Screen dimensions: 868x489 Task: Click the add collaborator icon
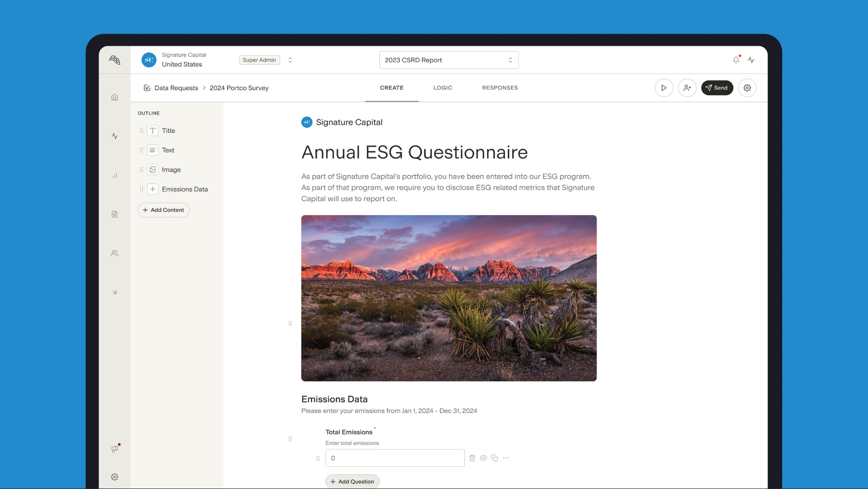click(x=687, y=88)
